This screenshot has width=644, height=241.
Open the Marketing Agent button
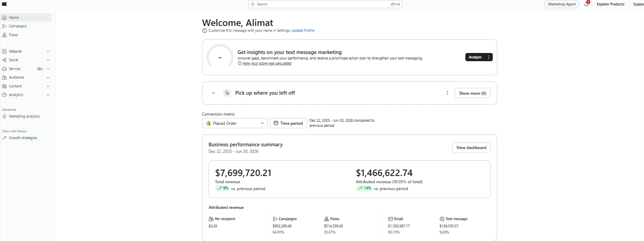561,4
